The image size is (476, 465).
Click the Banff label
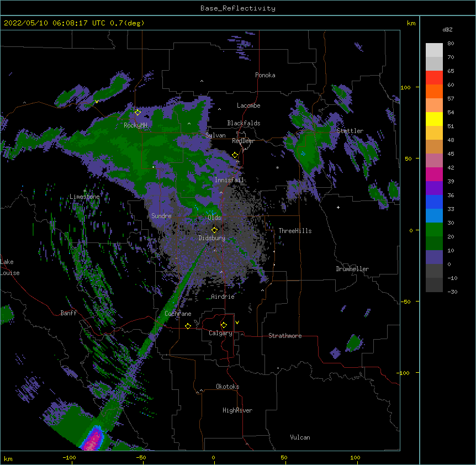point(68,313)
